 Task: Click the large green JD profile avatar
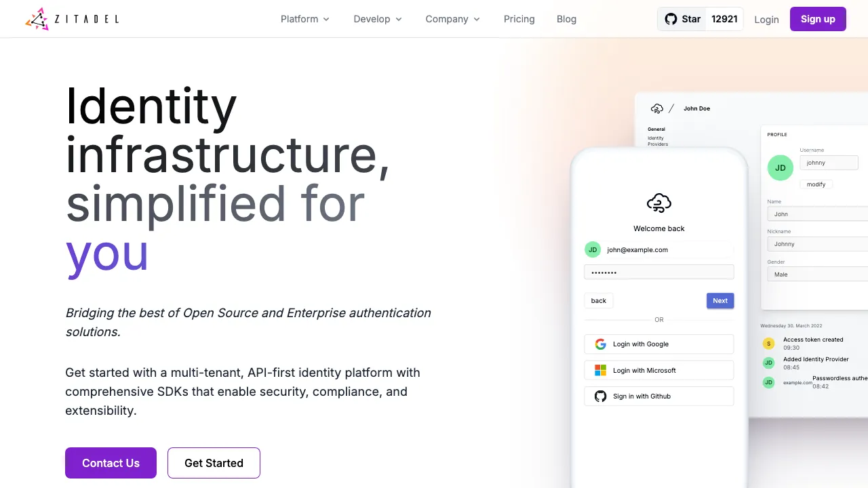coord(780,167)
